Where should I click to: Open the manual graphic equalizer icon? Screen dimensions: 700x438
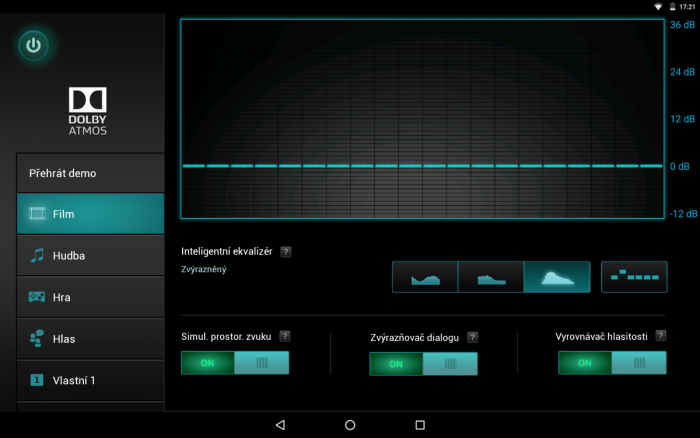634,277
